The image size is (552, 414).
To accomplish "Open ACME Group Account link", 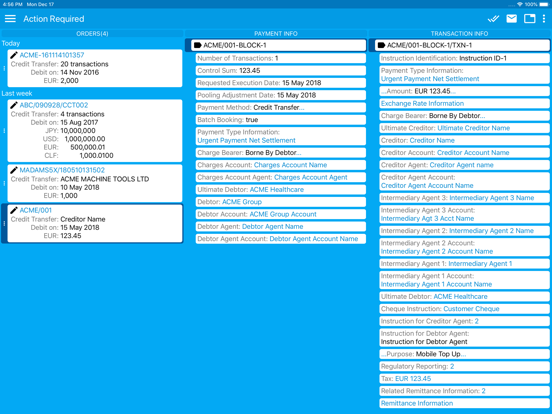I will tap(283, 214).
